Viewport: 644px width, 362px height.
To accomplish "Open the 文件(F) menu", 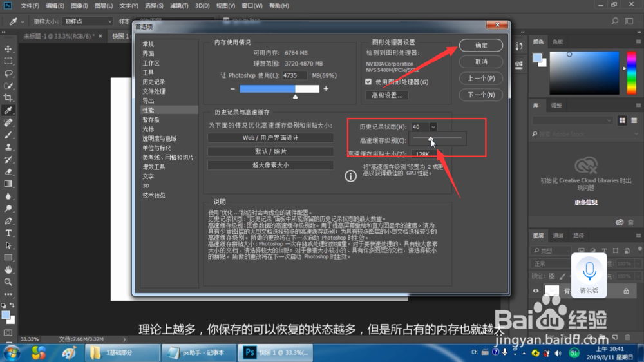I will [30, 6].
